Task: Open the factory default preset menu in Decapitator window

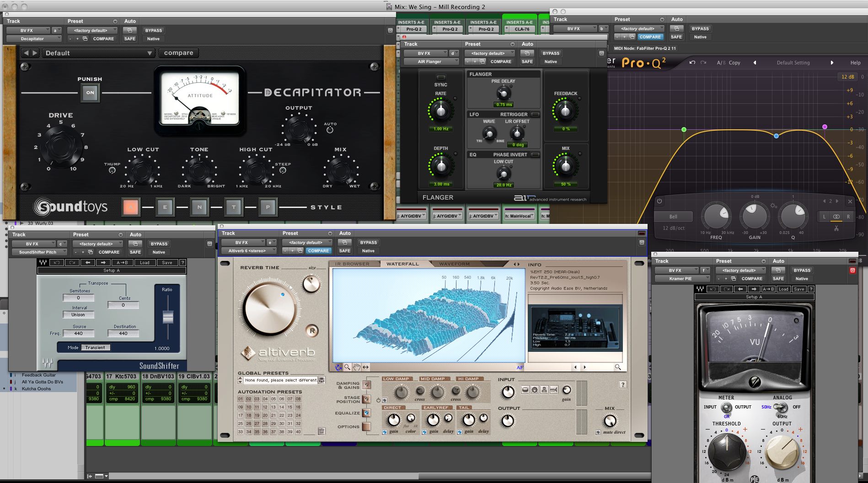Action: [x=92, y=31]
